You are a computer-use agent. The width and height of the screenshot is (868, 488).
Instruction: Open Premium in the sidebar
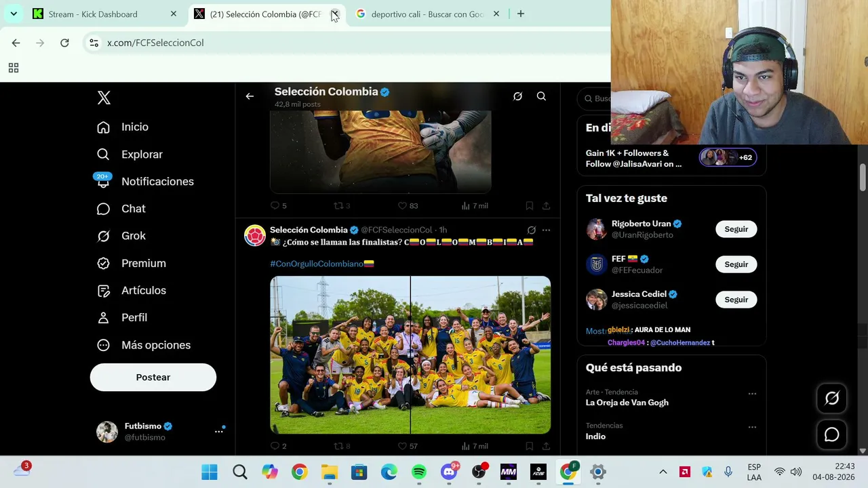[132, 263]
